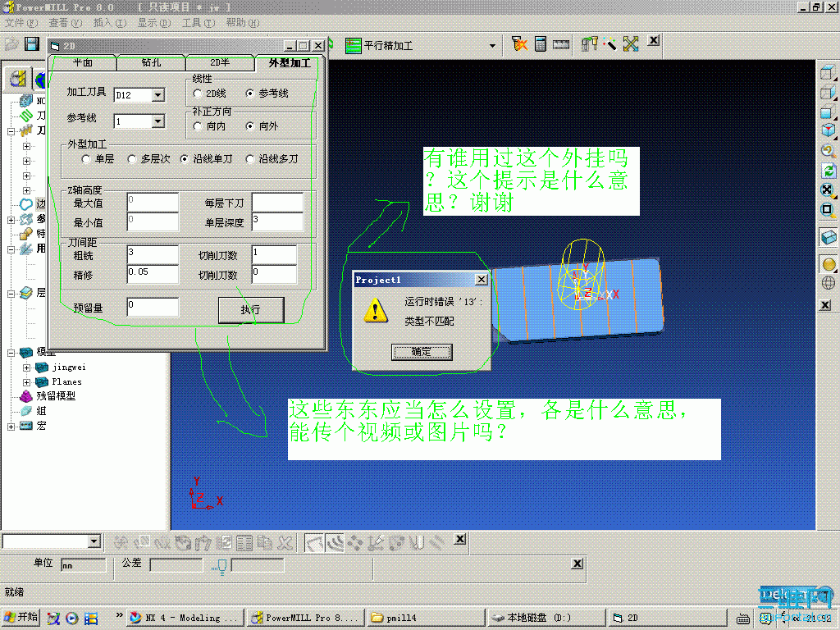The height and width of the screenshot is (630, 840).
Task: Click the tool tip position icon beside 公差
Action: (x=220, y=566)
